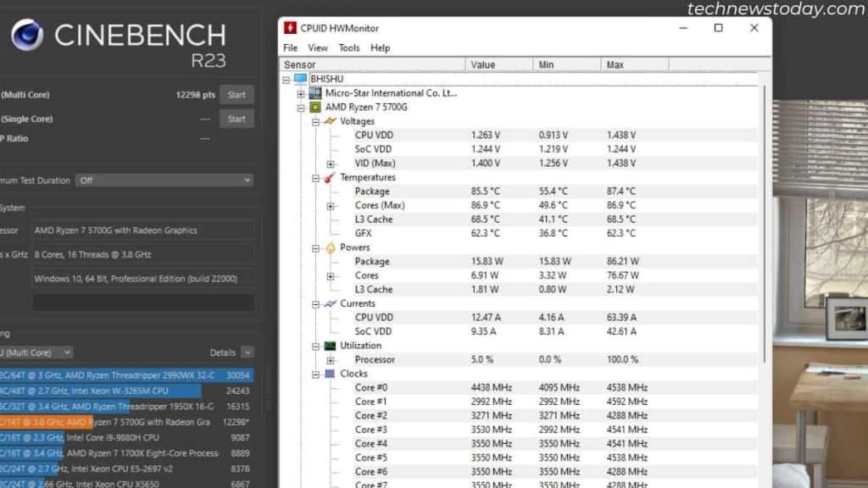
Task: Open the Minimum Test Duration dropdown
Action: (x=164, y=180)
